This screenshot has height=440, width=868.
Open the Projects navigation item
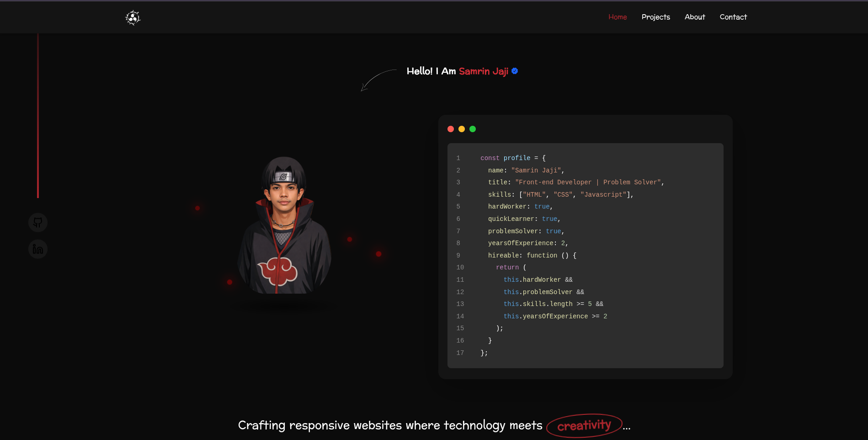pyautogui.click(x=655, y=17)
